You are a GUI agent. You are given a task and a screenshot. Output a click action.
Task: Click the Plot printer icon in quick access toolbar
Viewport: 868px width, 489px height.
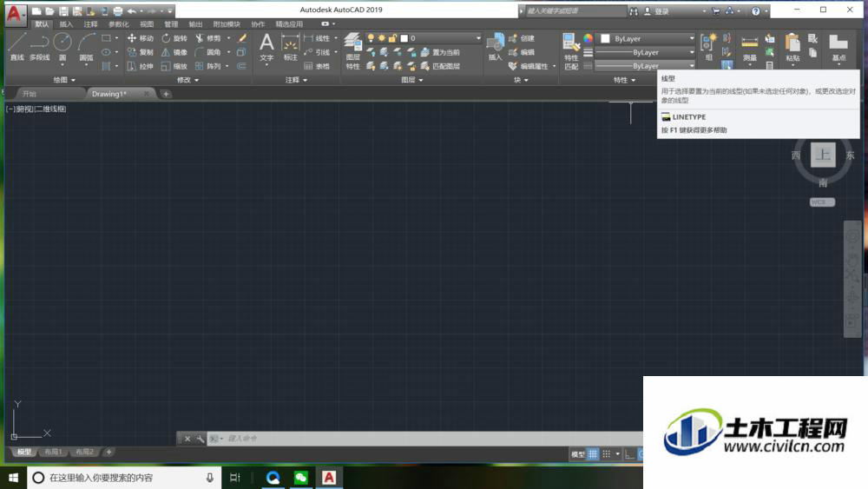coord(118,11)
